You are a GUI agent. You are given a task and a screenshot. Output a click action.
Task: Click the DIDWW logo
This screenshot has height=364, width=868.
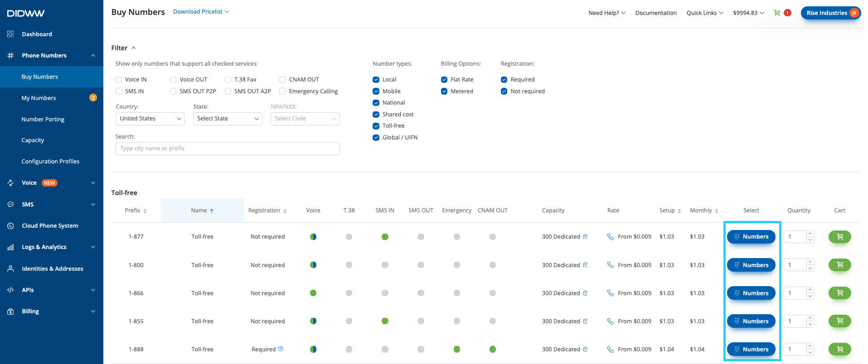(26, 13)
